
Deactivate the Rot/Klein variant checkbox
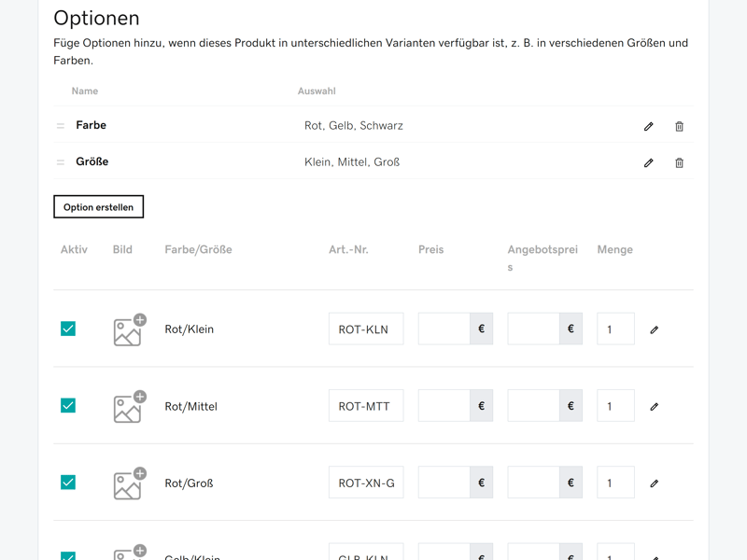(68, 329)
